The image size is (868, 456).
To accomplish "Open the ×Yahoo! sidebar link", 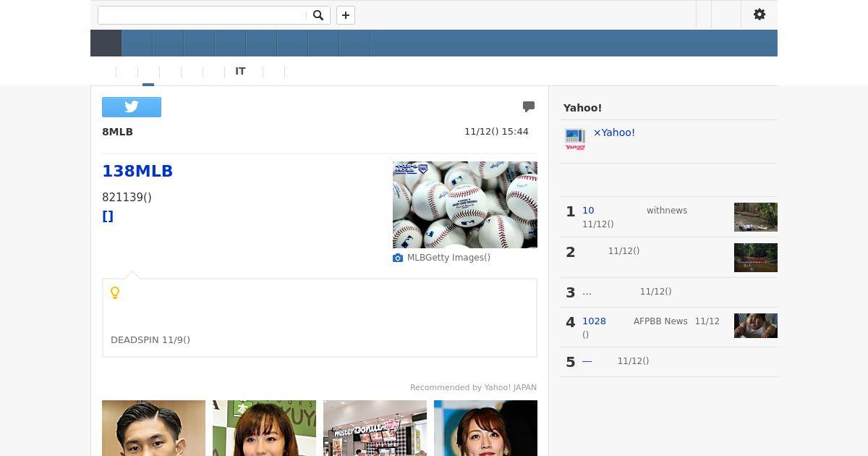I will coord(614,132).
